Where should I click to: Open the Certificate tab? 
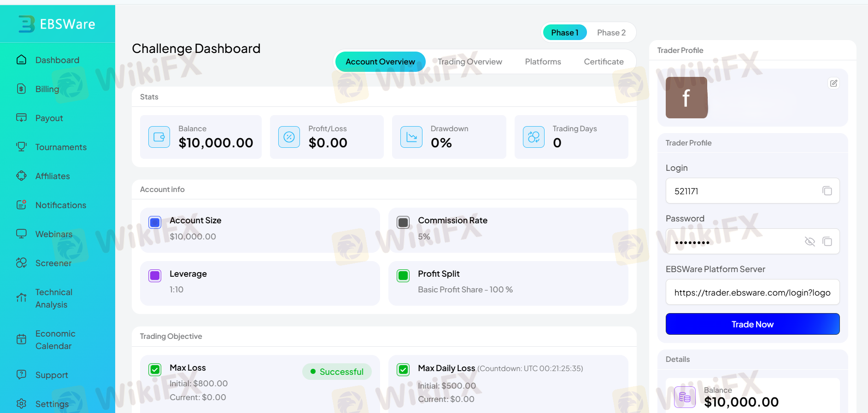tap(604, 62)
